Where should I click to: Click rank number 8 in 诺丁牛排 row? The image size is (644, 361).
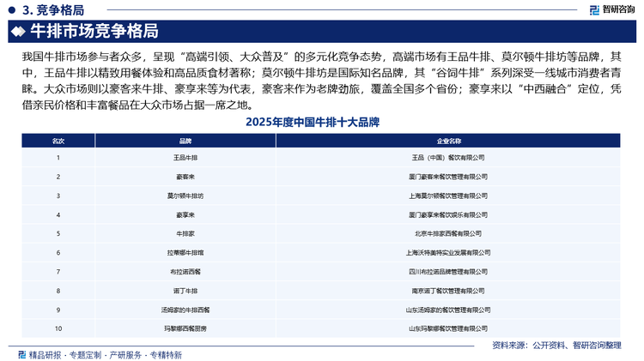58,291
